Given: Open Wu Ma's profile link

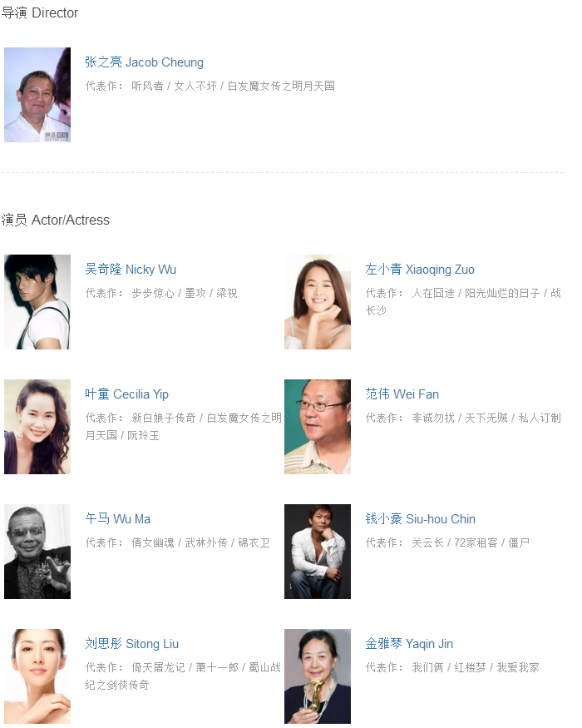Looking at the screenshot, I should [117, 519].
